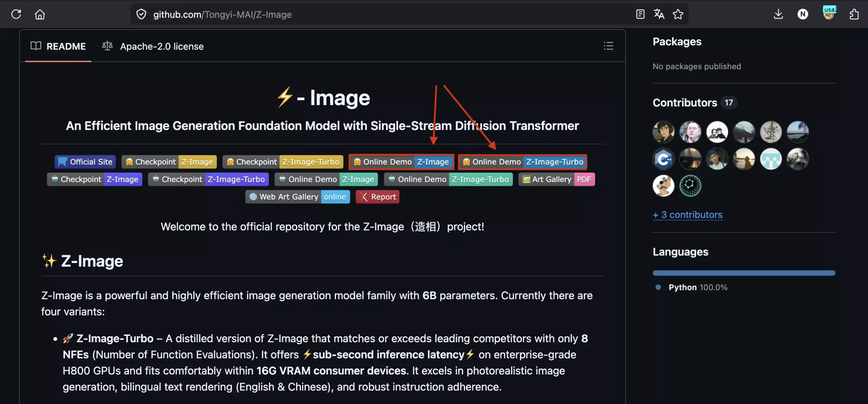868x404 pixels.
Task: Click the contributors count 17 badge
Action: coord(729,103)
